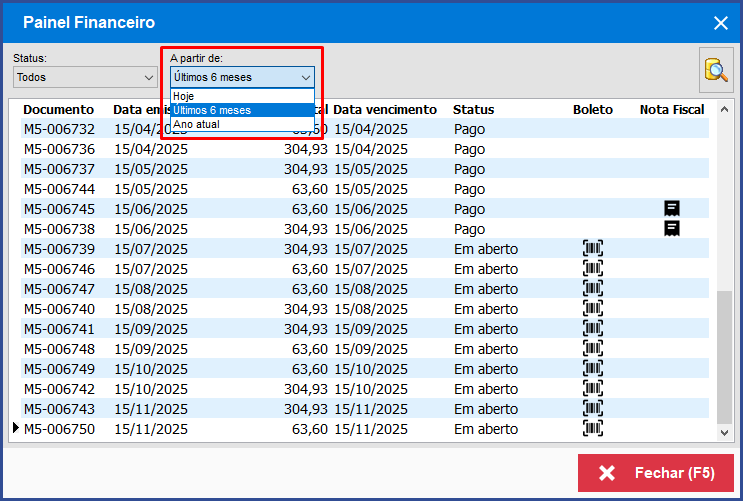
Task: Click the Fechar (F5) button
Action: pos(656,473)
